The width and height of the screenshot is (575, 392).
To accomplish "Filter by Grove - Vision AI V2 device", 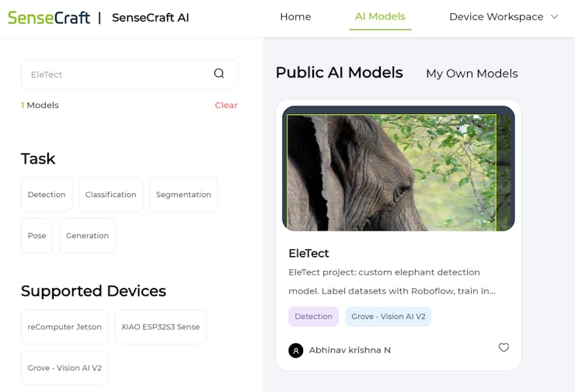I will pos(64,368).
